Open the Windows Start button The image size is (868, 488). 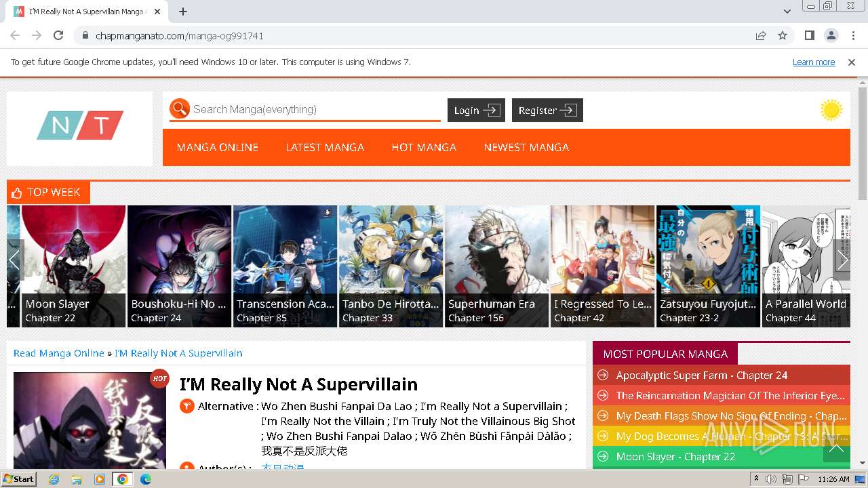click(x=19, y=479)
